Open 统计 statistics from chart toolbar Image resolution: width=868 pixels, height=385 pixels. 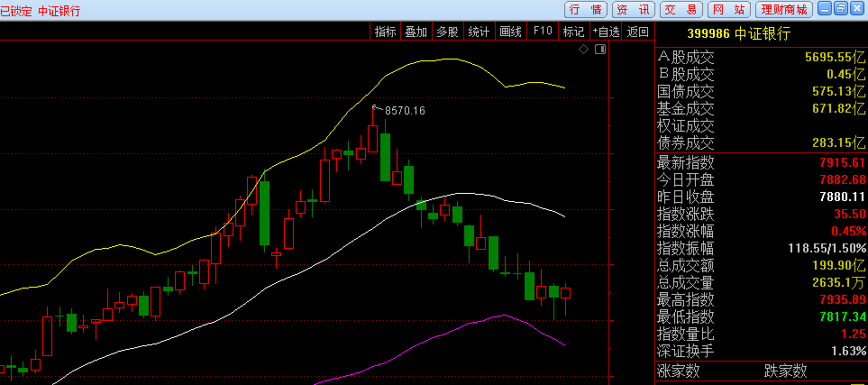pos(479,32)
